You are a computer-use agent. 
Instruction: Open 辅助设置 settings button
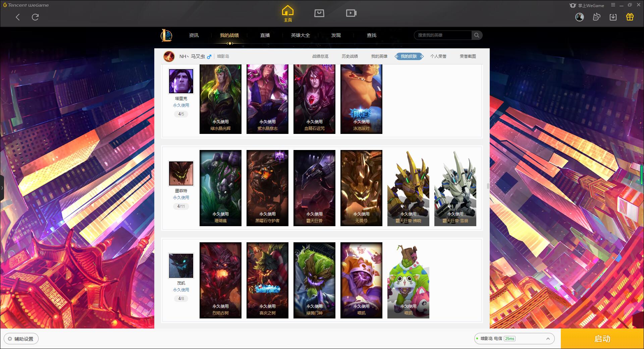click(x=21, y=339)
